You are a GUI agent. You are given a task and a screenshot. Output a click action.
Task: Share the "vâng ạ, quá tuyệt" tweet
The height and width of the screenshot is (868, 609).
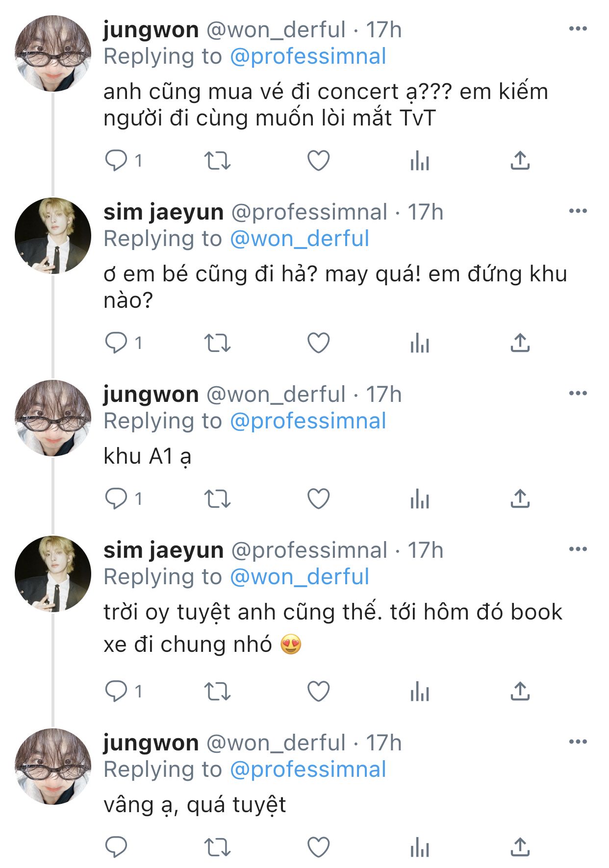[x=520, y=847]
